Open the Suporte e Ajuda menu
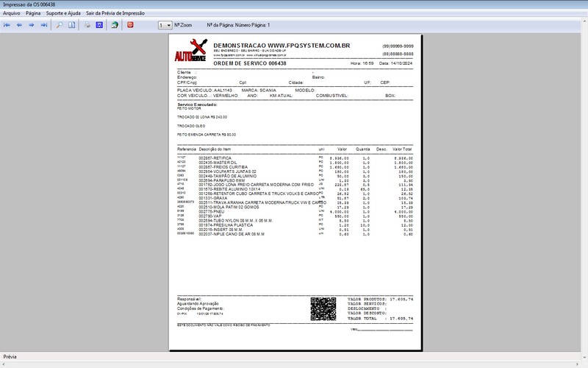The height and width of the screenshot is (368, 588). click(63, 13)
